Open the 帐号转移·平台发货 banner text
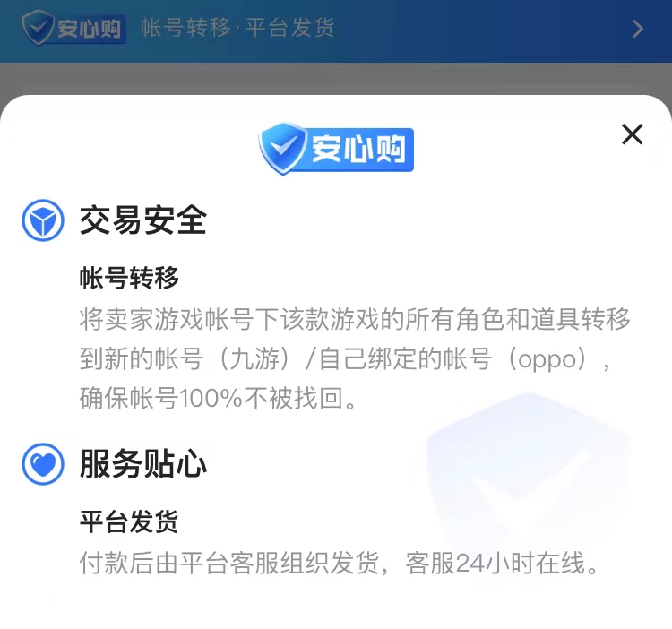This screenshot has height=629, width=672. click(237, 28)
